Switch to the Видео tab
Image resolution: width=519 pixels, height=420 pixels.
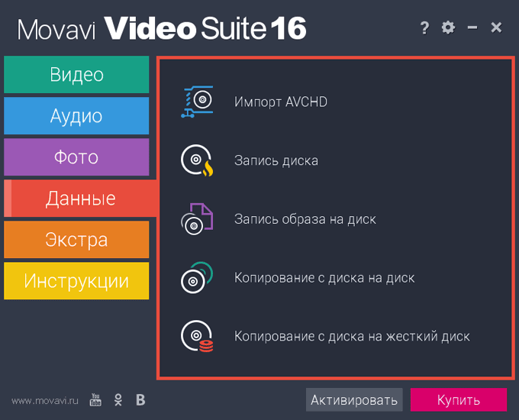click(76, 75)
